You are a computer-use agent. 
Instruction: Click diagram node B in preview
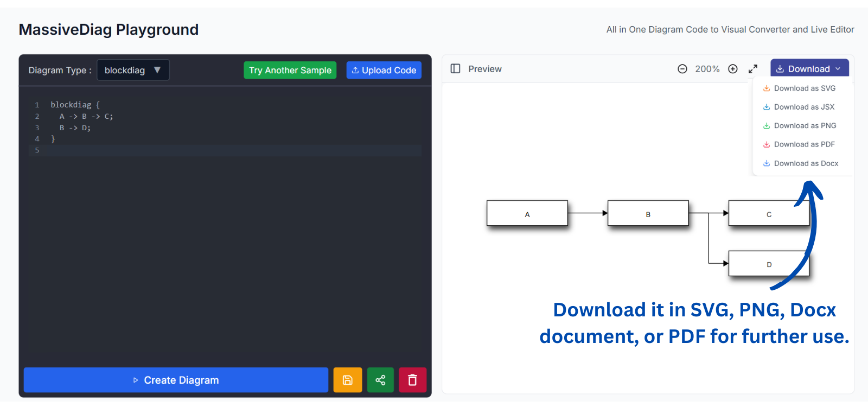[648, 213]
